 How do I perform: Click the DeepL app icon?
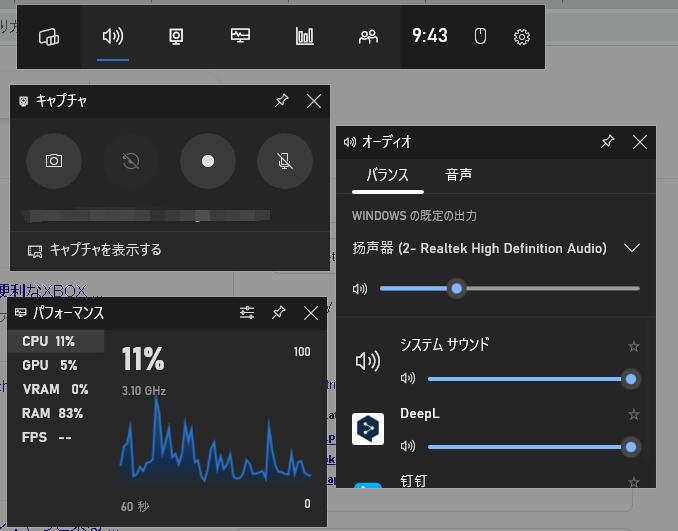click(368, 429)
